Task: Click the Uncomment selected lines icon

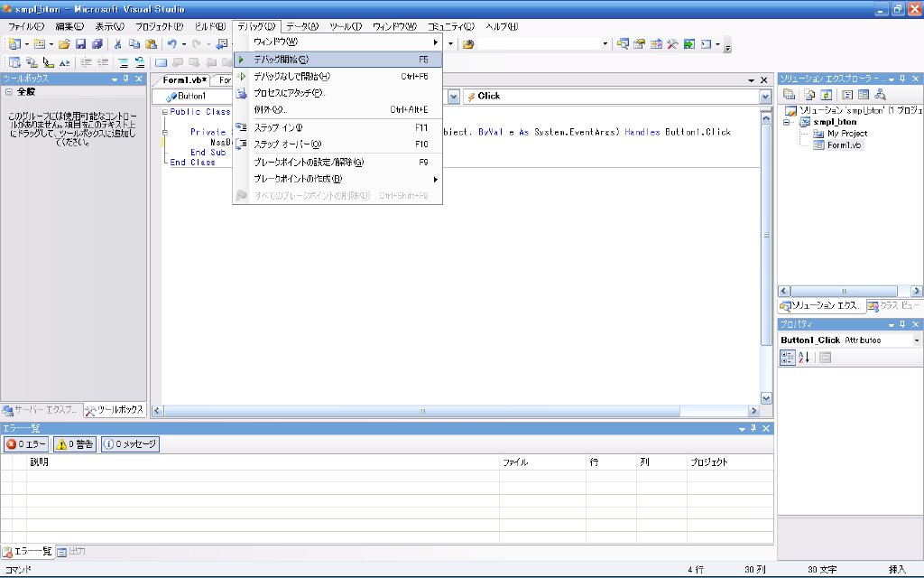Action: coord(140,62)
